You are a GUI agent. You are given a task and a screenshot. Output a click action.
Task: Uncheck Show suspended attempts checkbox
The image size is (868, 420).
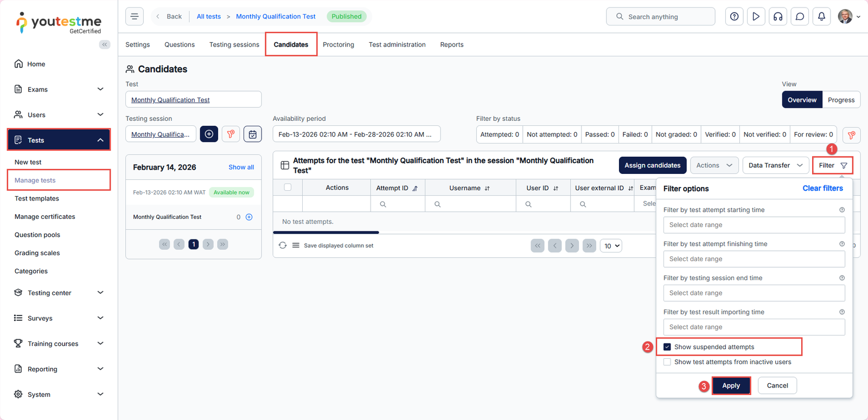[667, 347]
